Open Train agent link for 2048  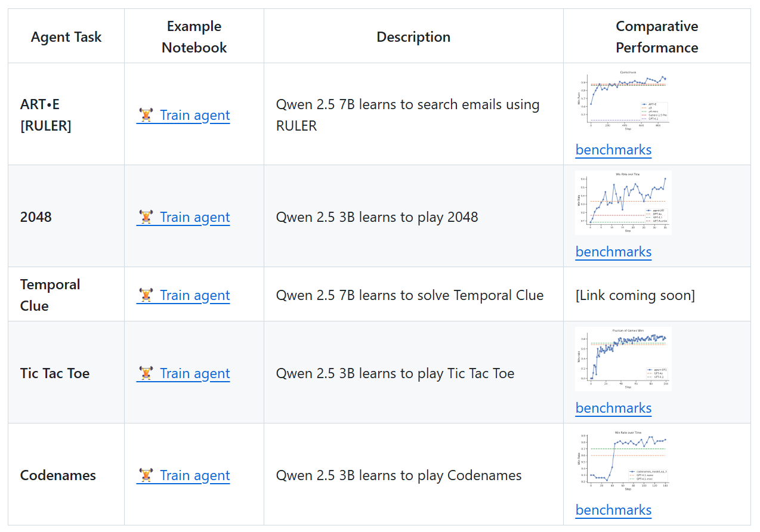[194, 217]
